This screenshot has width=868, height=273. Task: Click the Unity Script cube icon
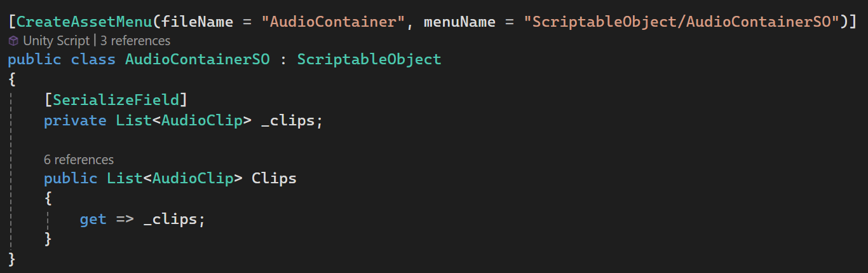13,41
